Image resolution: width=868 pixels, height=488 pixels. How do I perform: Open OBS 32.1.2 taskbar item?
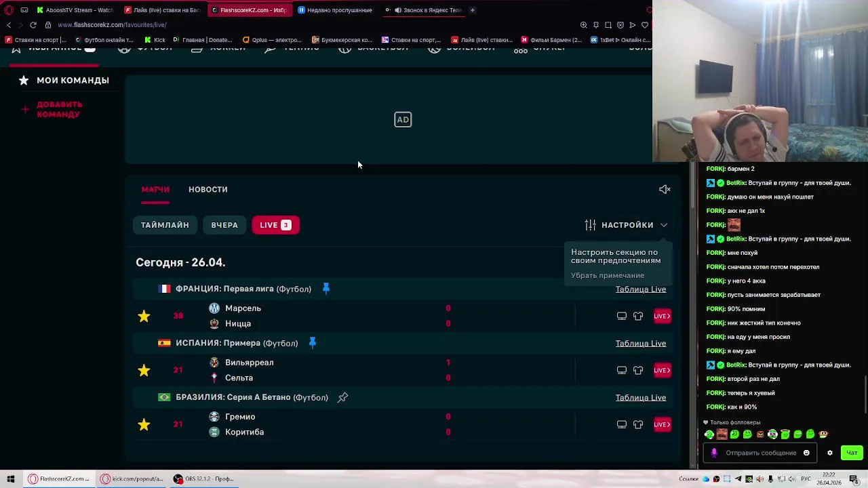point(203,479)
